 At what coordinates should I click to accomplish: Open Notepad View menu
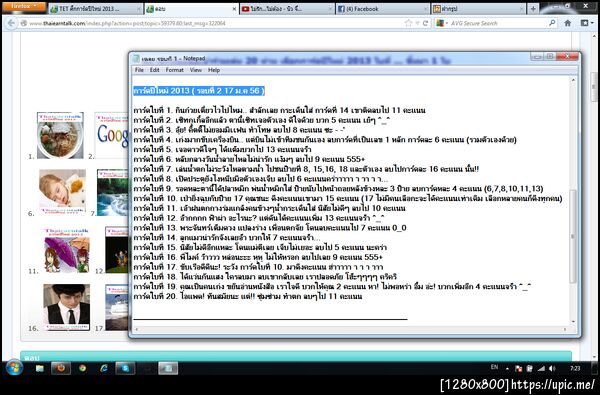tap(196, 70)
